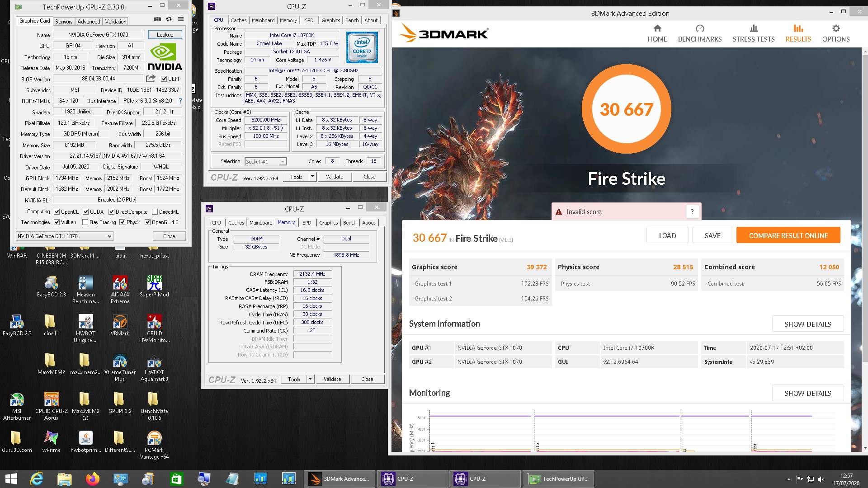868x488 pixels.
Task: Open Caches tab in top CPU-Z
Action: tap(239, 20)
